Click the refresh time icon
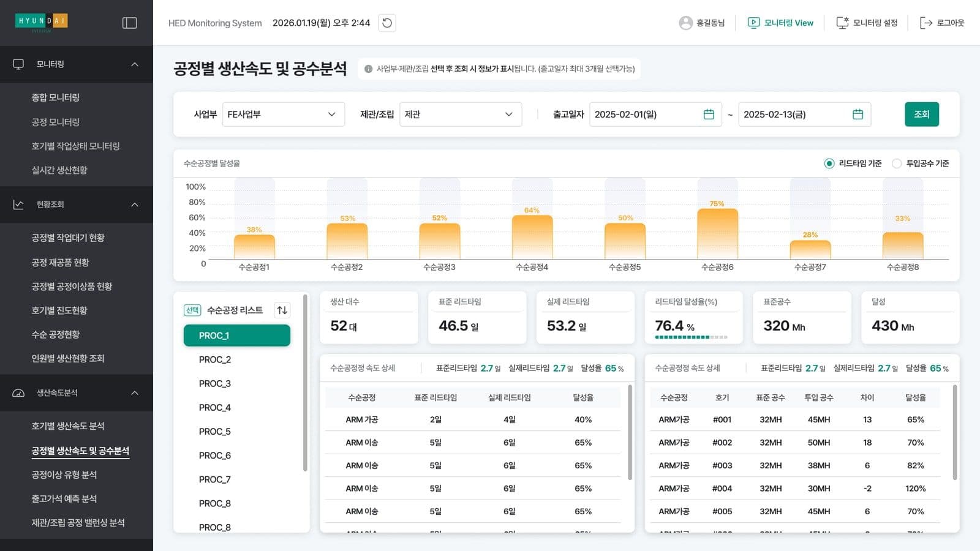 [387, 23]
